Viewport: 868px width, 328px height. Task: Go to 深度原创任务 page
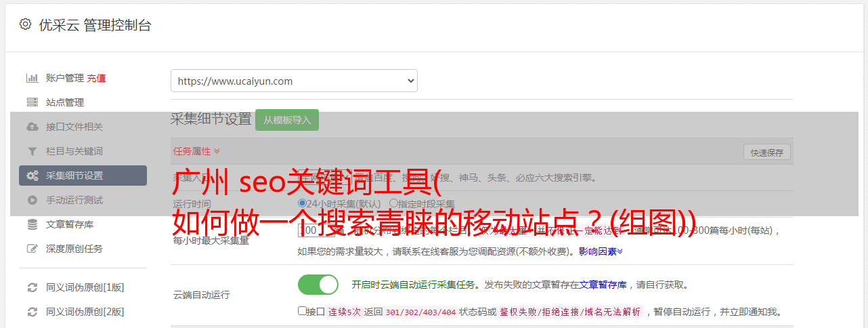(74, 249)
